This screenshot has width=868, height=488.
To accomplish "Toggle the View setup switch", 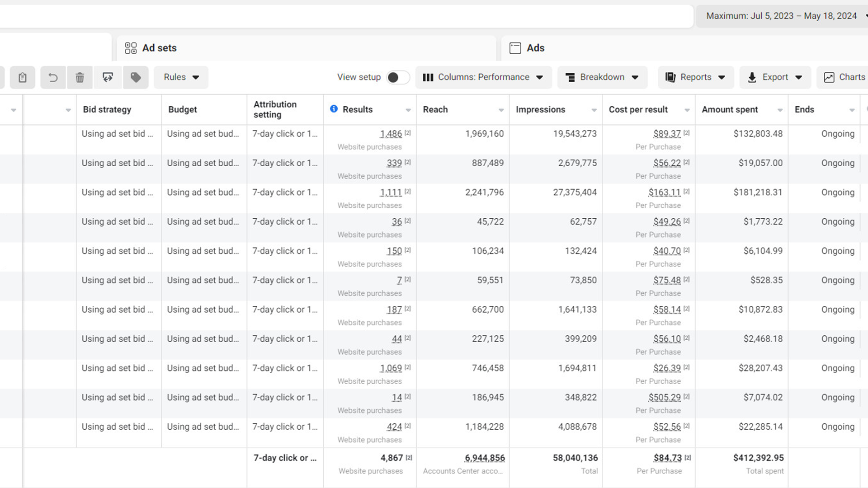I will point(397,77).
